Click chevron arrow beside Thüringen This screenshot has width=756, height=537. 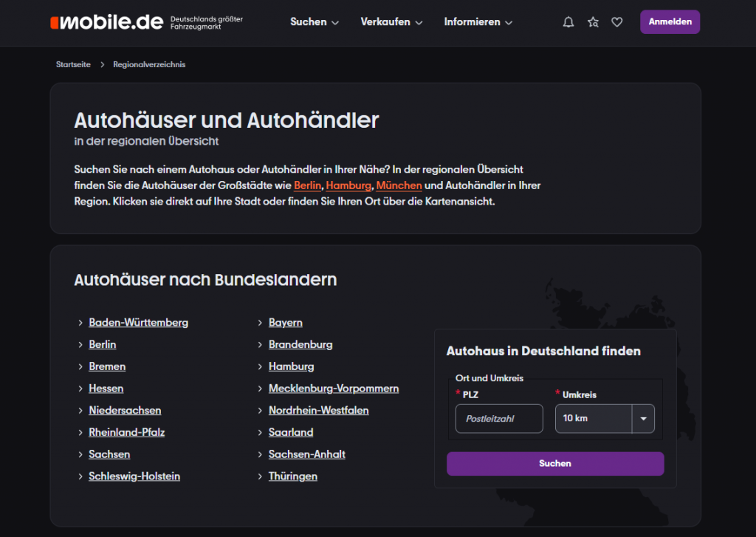pyautogui.click(x=261, y=477)
